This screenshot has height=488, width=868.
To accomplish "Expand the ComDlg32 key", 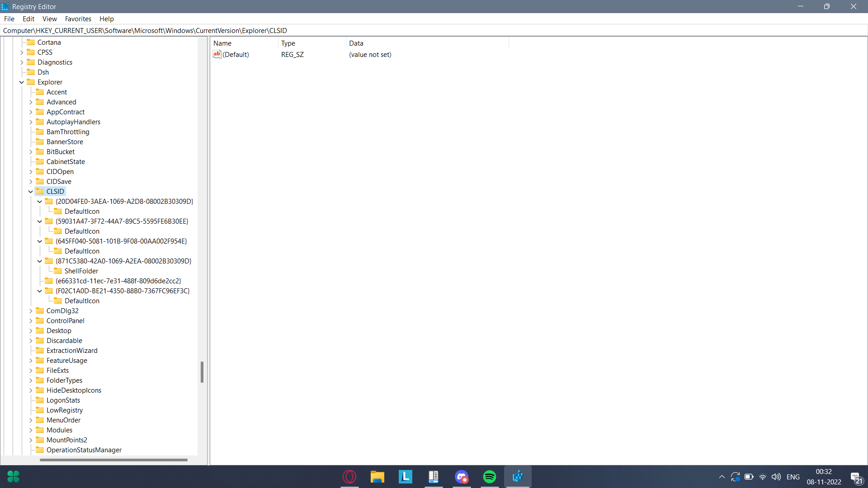I will tap(31, 311).
